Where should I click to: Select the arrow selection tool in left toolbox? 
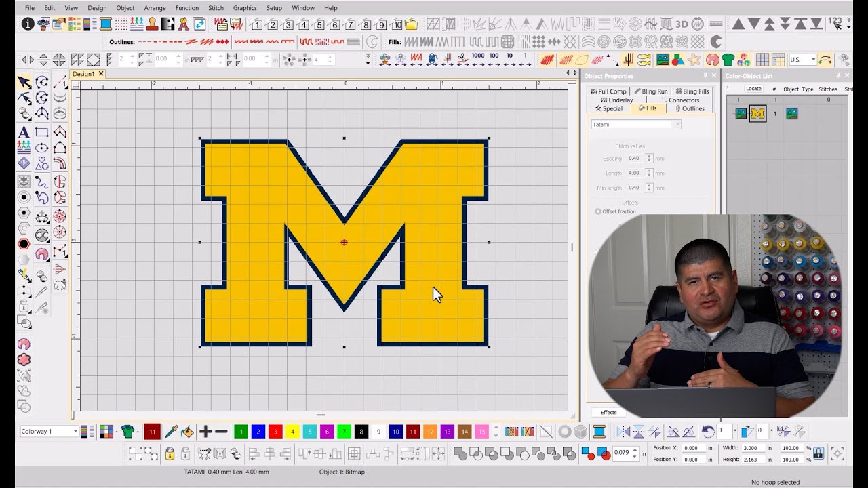click(x=24, y=82)
